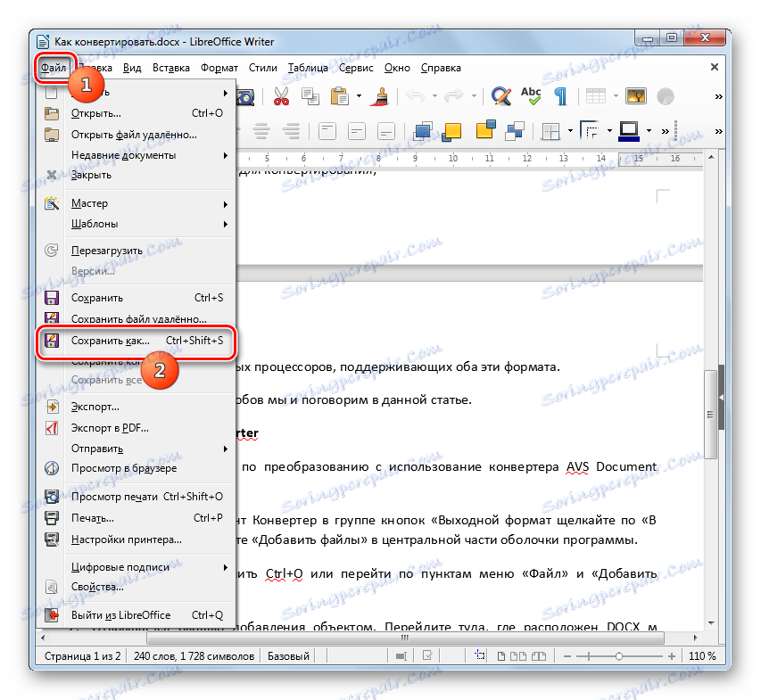The height and width of the screenshot is (700, 761).
Task: Click the zoom-out minus button
Action: 567,656
